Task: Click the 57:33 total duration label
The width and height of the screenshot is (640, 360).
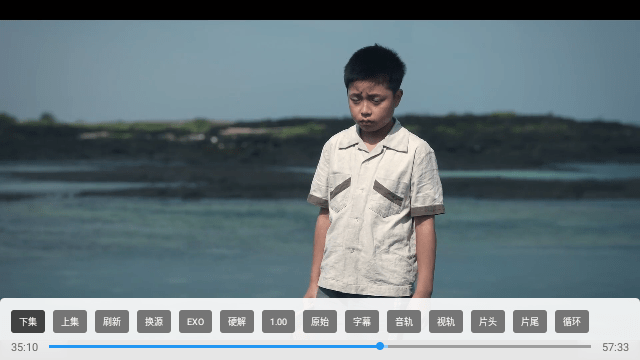Action: pos(616,347)
